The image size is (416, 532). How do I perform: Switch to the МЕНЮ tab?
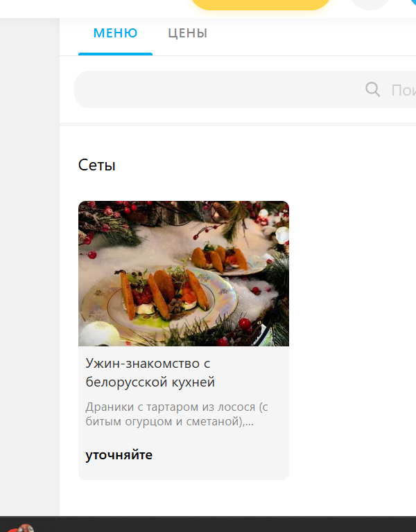pyautogui.click(x=116, y=33)
